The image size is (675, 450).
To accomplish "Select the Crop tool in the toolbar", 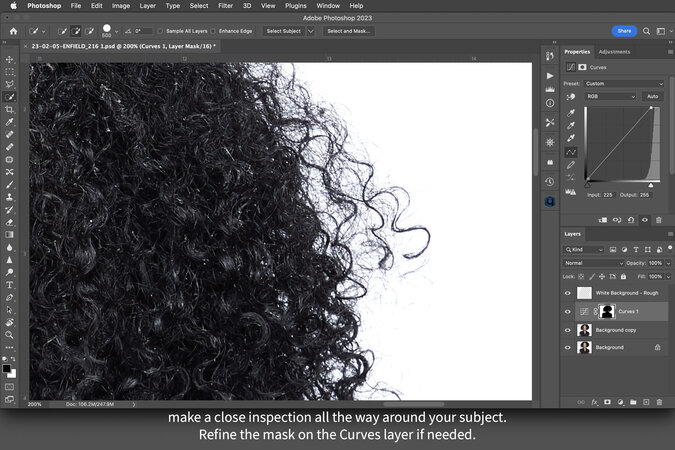I will click(x=10, y=109).
